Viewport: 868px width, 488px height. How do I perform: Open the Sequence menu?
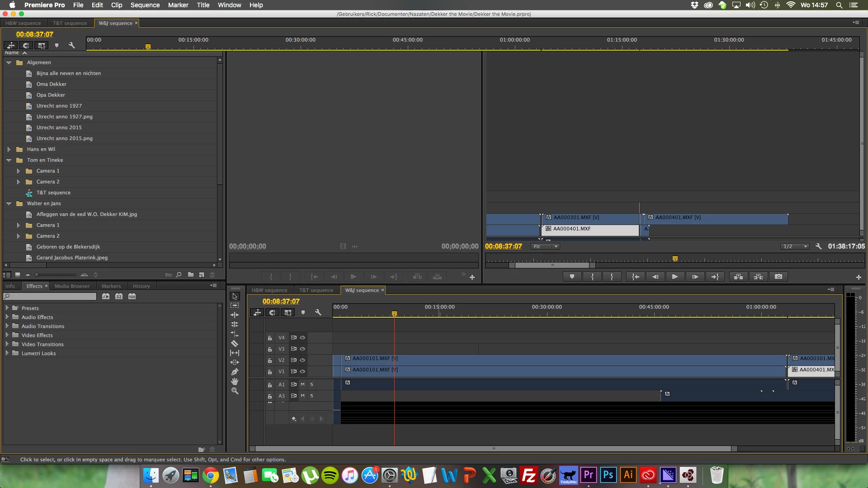[x=145, y=5]
